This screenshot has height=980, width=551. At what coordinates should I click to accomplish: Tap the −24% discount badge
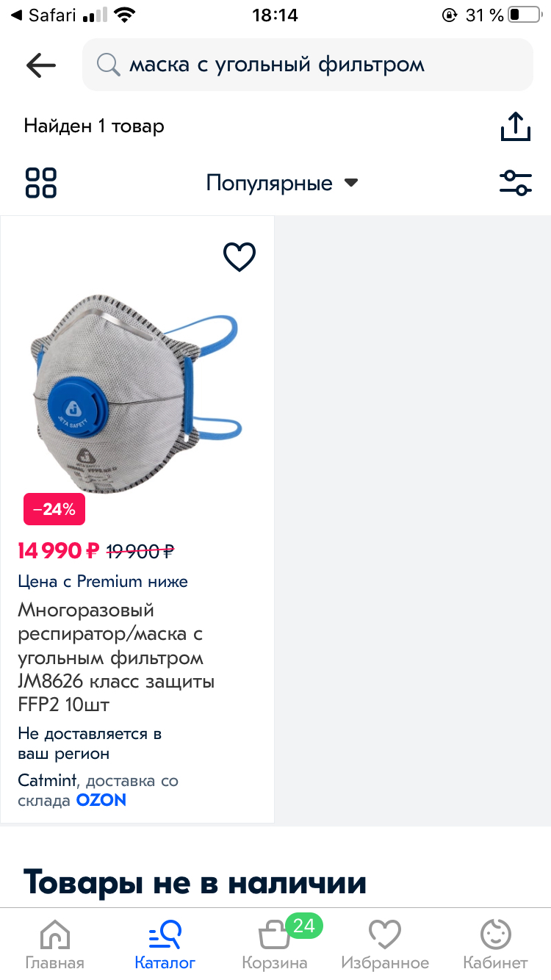click(54, 509)
